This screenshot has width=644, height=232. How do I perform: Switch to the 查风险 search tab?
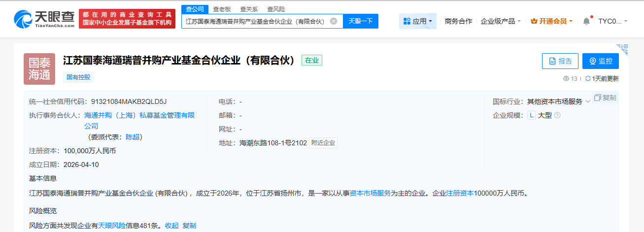pos(275,9)
